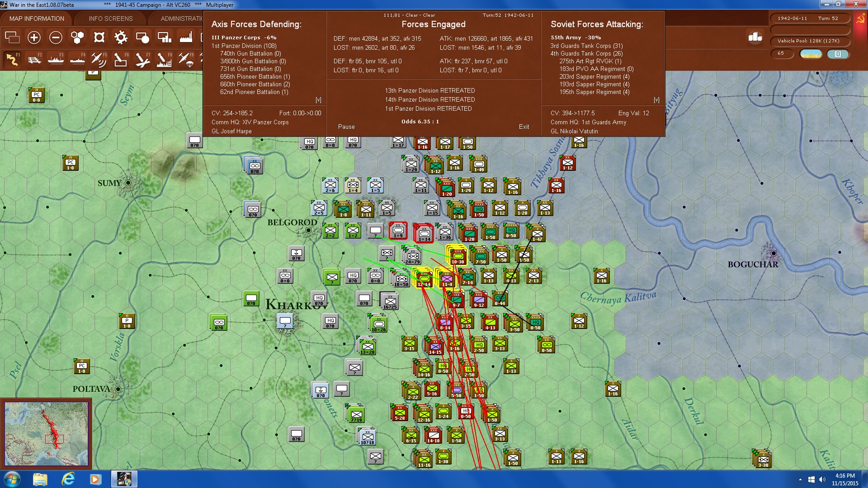Click the show/hide unit counters icon
The height and width of the screenshot is (488, 868).
[x=12, y=37]
